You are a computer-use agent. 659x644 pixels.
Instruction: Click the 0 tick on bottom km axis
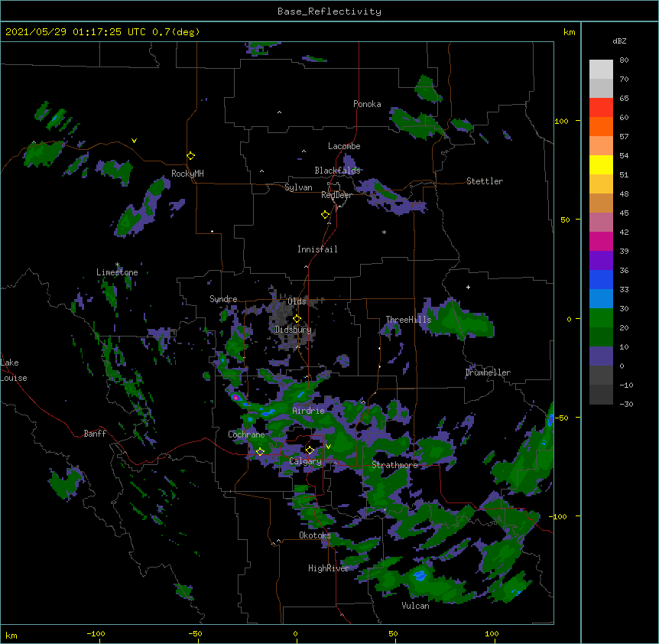point(295,634)
